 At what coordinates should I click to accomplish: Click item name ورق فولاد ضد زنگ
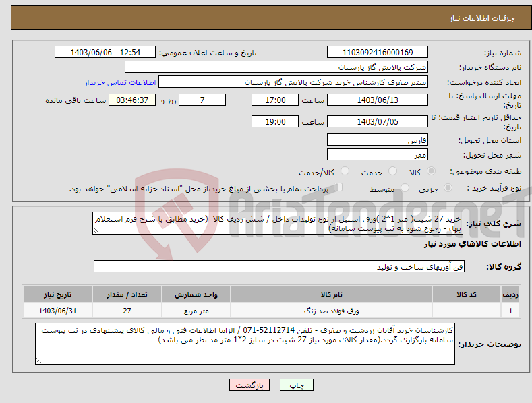(x=331, y=311)
